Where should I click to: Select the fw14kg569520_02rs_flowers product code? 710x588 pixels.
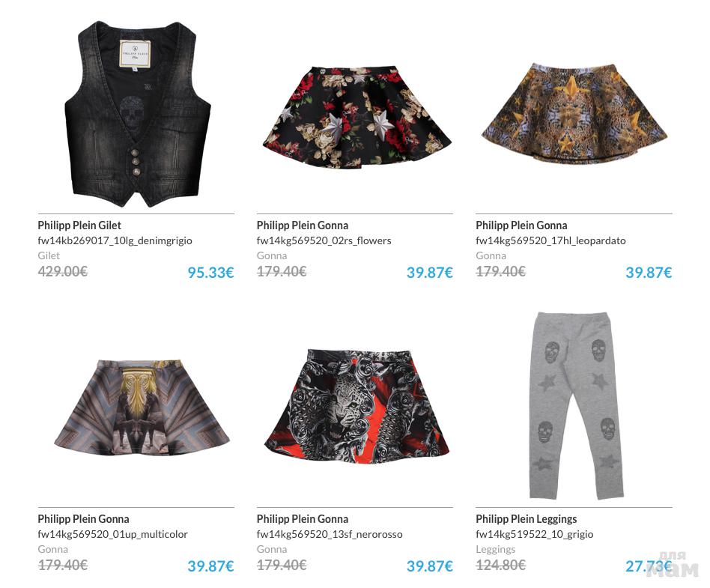click(x=324, y=240)
